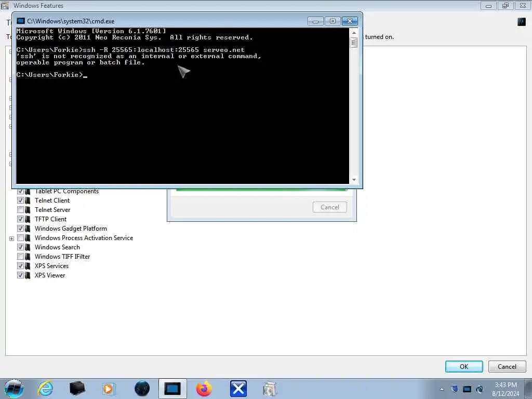Switch to the cmd.exe taskbar button
Viewport: 532px width, 399px height.
click(172, 389)
